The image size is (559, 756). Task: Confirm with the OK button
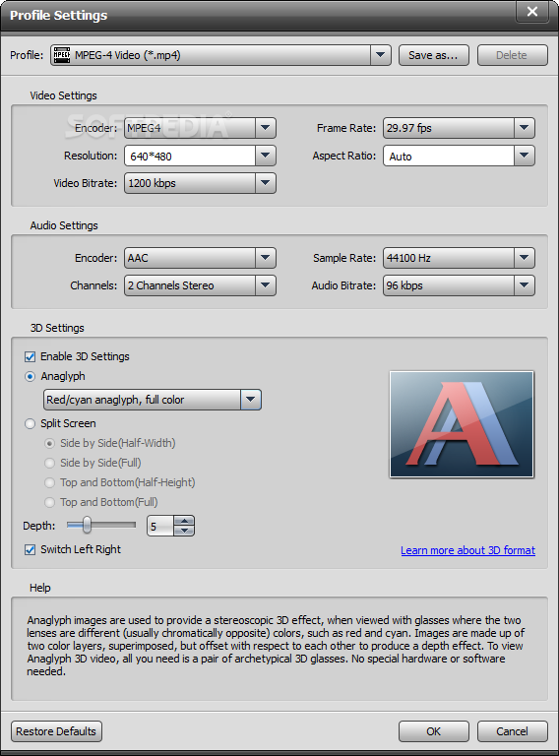point(433,731)
